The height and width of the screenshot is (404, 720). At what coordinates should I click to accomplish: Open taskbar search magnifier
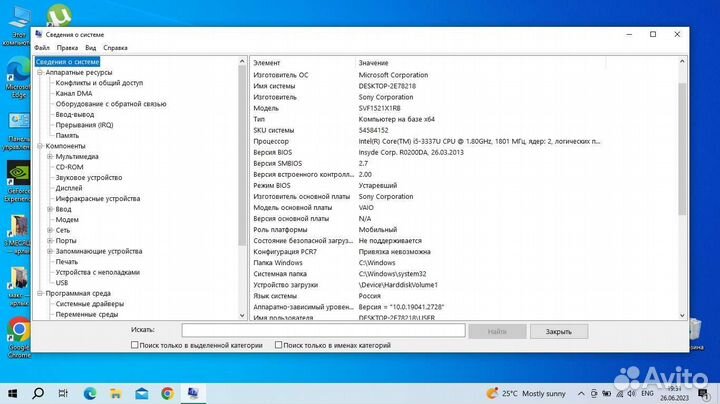coord(39,393)
